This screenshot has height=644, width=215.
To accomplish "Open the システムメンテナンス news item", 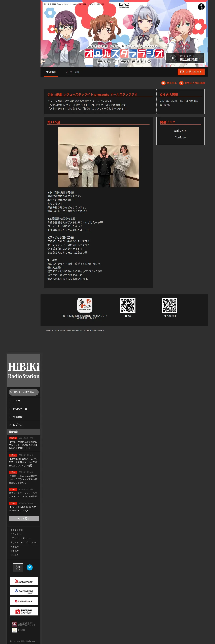I will coord(24,493).
